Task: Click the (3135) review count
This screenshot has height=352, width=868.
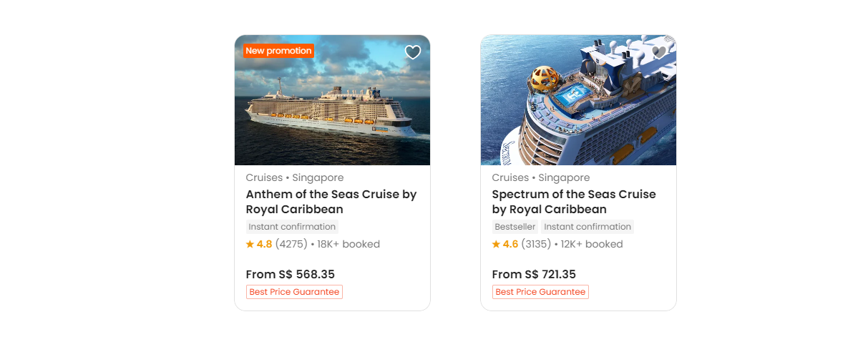Action: 536,244
